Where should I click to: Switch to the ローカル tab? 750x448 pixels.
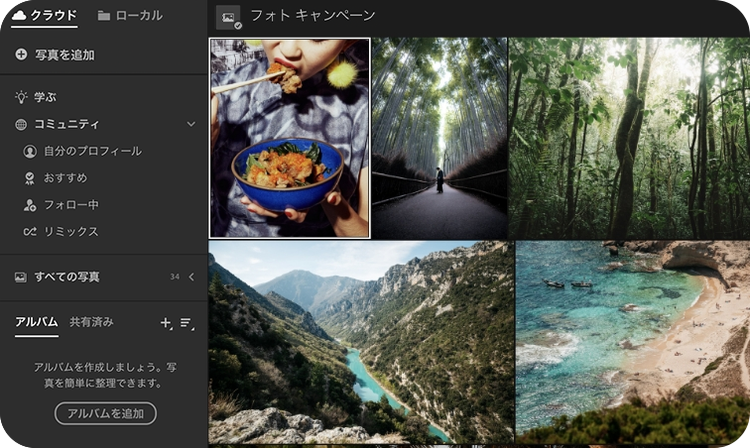130,15
